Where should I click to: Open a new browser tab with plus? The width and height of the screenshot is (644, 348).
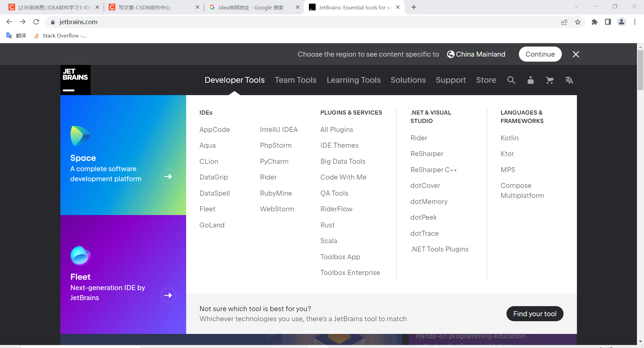(x=414, y=7)
